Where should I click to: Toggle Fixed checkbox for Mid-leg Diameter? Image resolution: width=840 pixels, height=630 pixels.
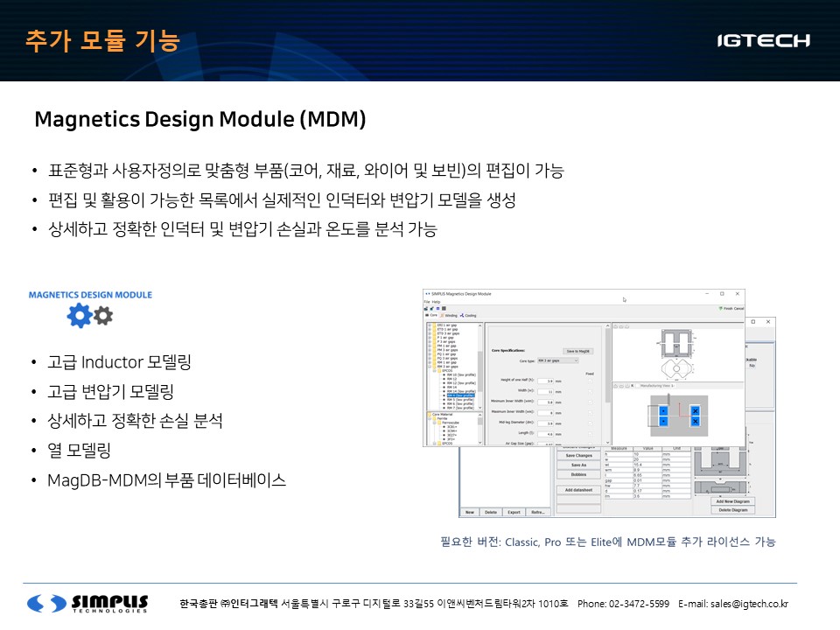pos(591,423)
